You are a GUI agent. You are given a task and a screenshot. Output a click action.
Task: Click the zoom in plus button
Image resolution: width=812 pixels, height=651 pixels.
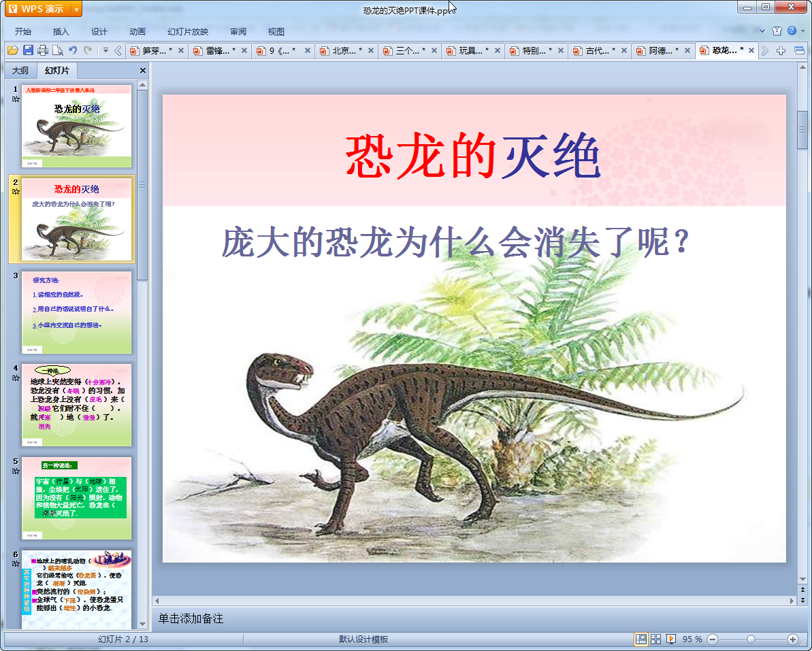coord(792,639)
